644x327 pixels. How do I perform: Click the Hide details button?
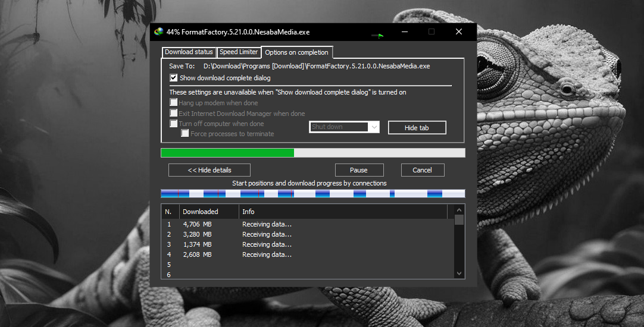(x=210, y=170)
